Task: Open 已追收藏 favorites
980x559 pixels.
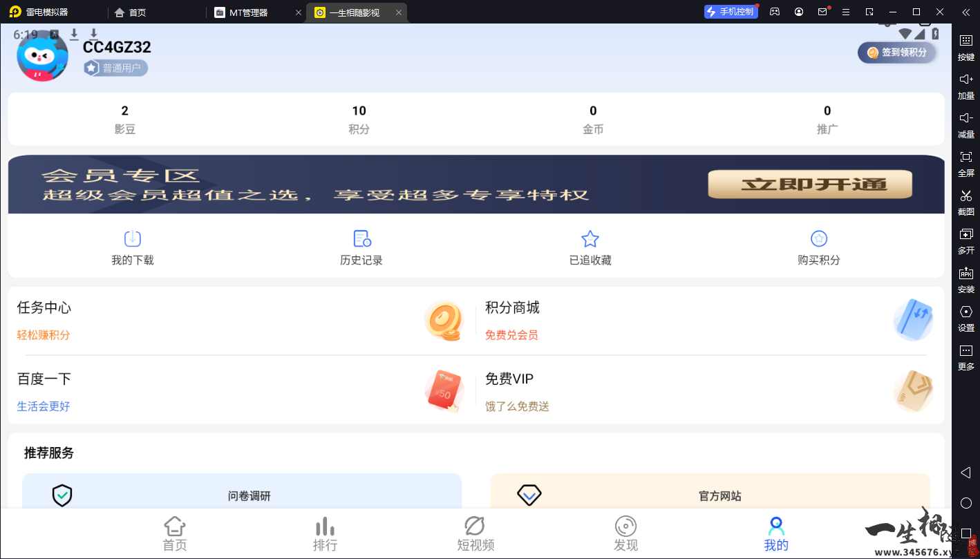Action: (x=590, y=246)
